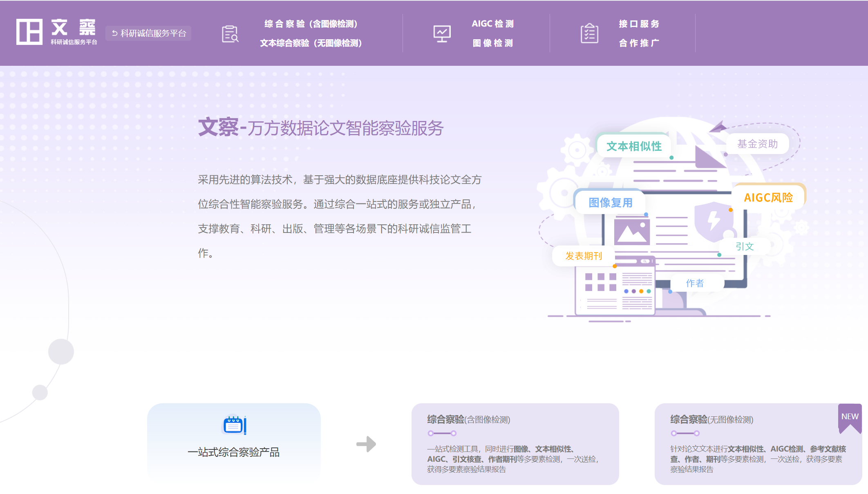The height and width of the screenshot is (494, 868).
Task: Click the clipboard icon beside 接口服务
Action: [x=589, y=34]
